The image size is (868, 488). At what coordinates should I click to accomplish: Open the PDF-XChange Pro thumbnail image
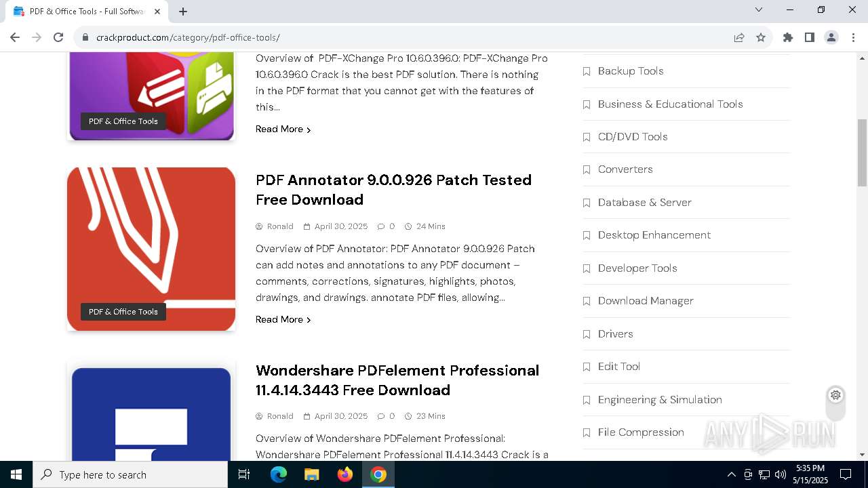[x=151, y=96]
